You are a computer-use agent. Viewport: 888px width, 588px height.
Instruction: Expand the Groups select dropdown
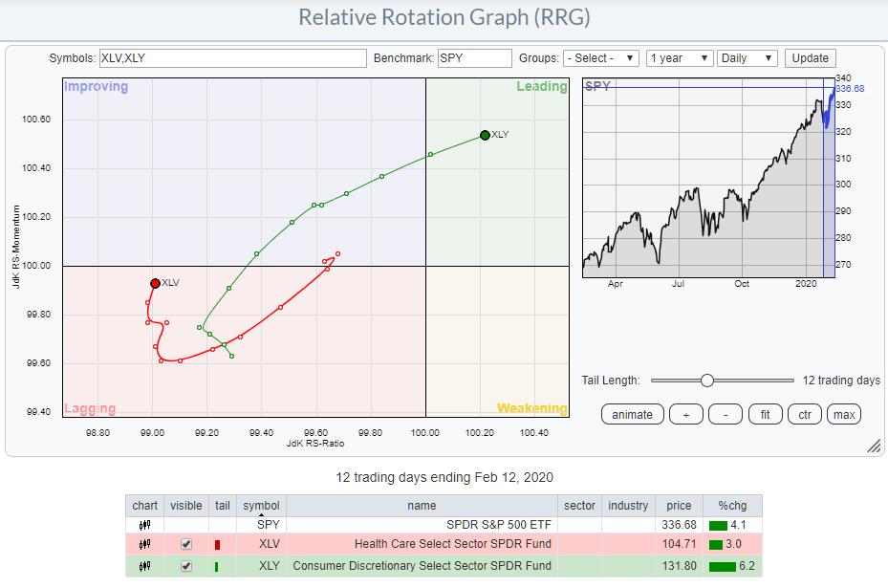pyautogui.click(x=600, y=58)
